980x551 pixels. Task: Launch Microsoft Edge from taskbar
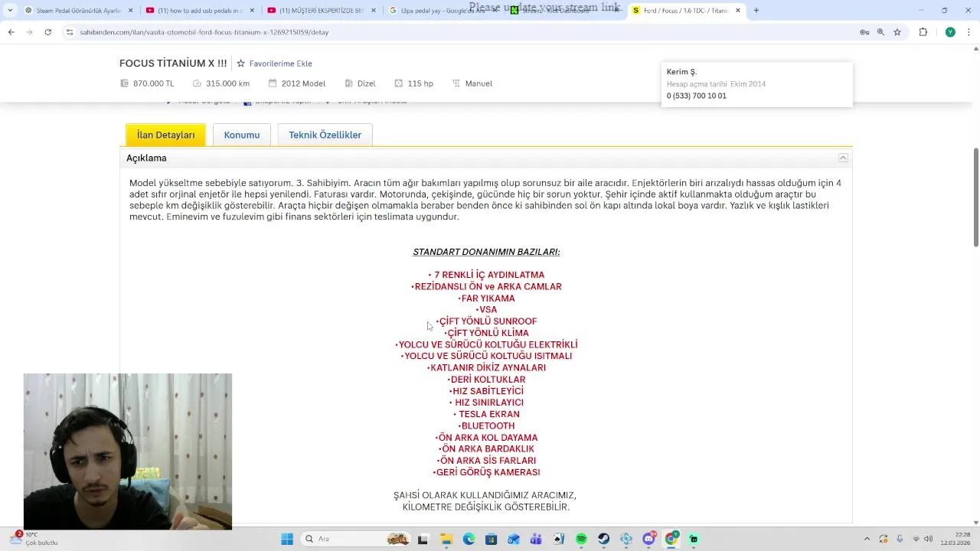[x=469, y=539]
